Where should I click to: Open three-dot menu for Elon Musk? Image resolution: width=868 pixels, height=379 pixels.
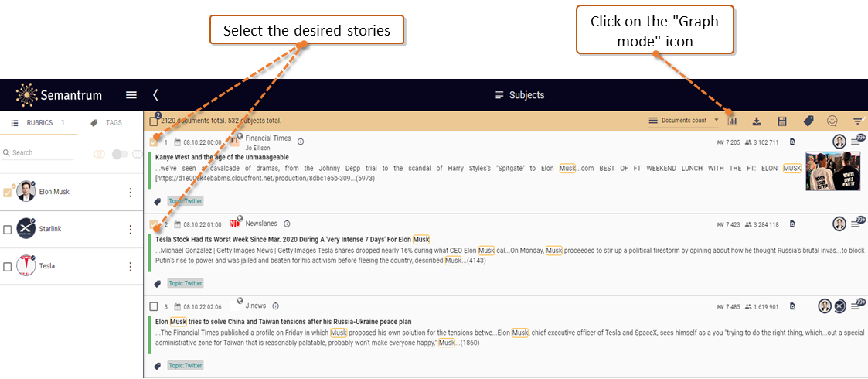[131, 193]
